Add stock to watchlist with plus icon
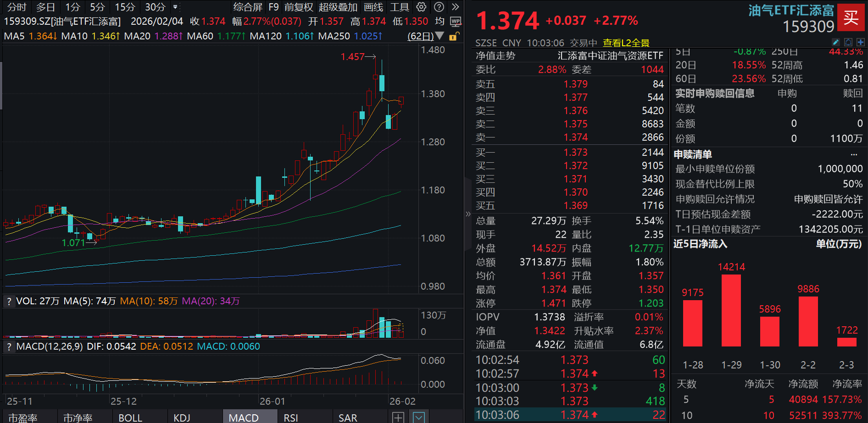 860,42
